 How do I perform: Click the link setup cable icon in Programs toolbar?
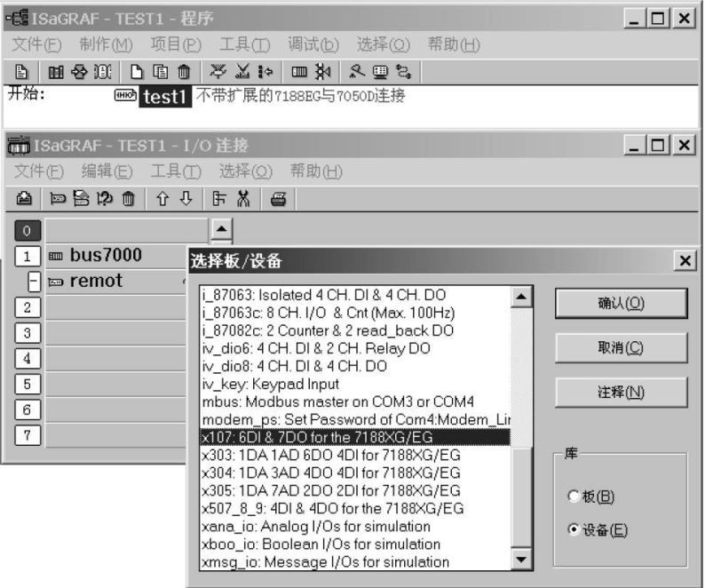403,72
